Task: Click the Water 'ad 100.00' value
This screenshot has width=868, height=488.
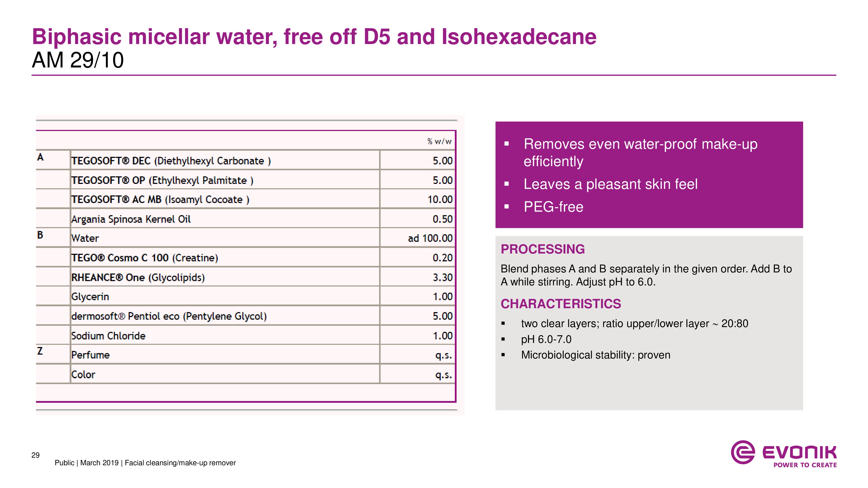Action: click(430, 238)
